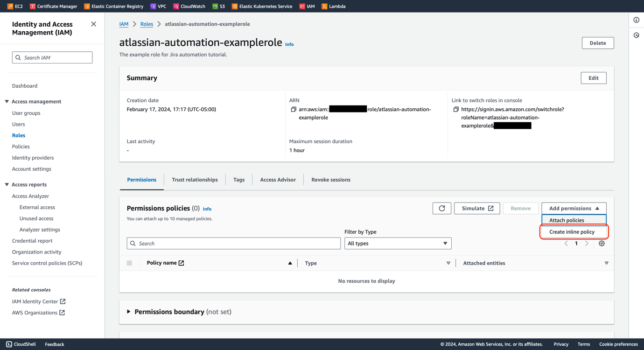Open the Filter by Type dropdown
This screenshot has height=350, width=644.
point(398,243)
